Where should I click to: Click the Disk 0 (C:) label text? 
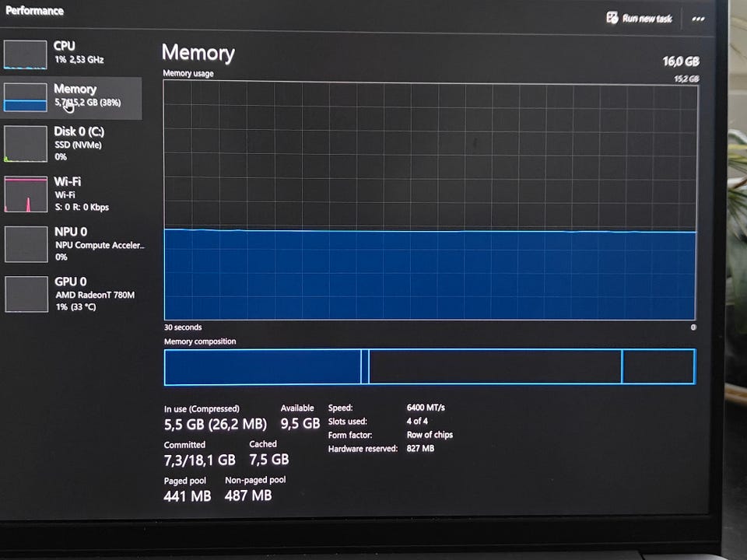[79, 131]
